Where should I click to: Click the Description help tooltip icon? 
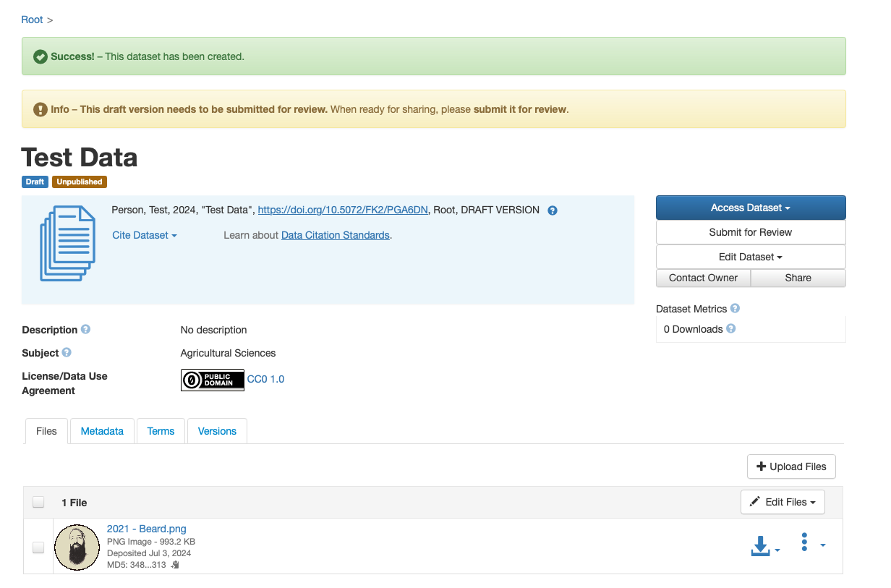click(x=85, y=330)
